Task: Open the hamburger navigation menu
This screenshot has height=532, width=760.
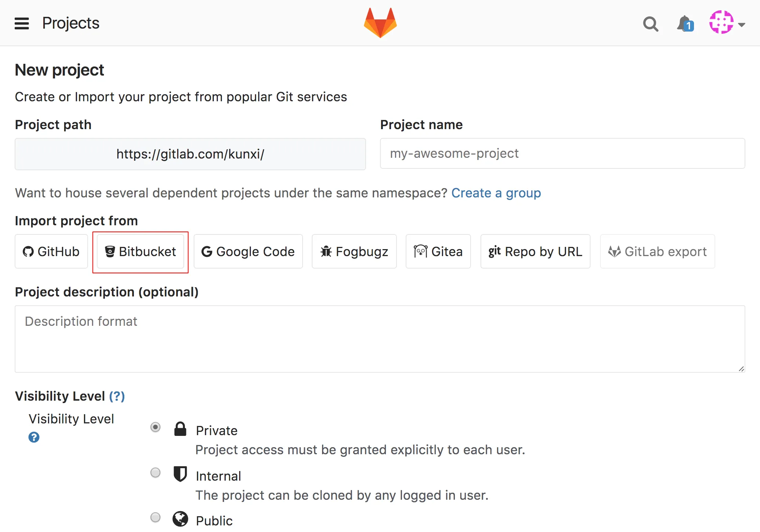Action: click(x=22, y=23)
